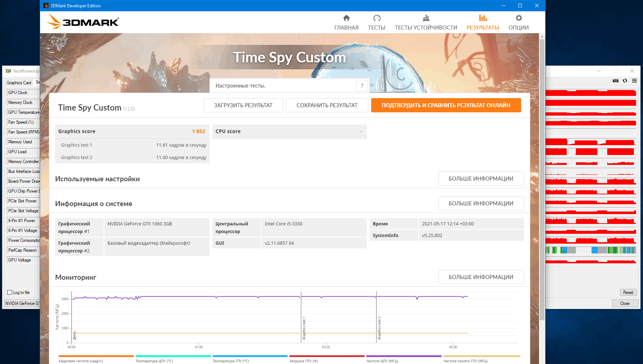
Task: Open the Результаты bar chart icon
Action: point(483,18)
